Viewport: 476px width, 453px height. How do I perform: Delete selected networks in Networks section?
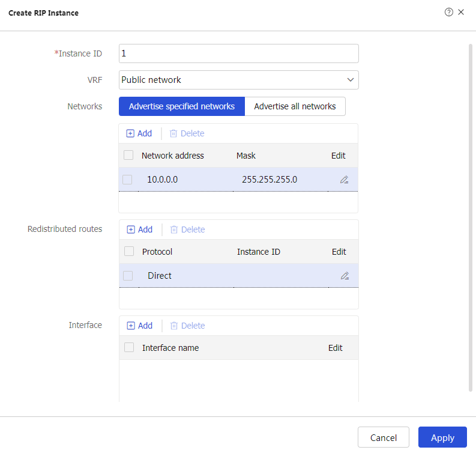click(187, 133)
